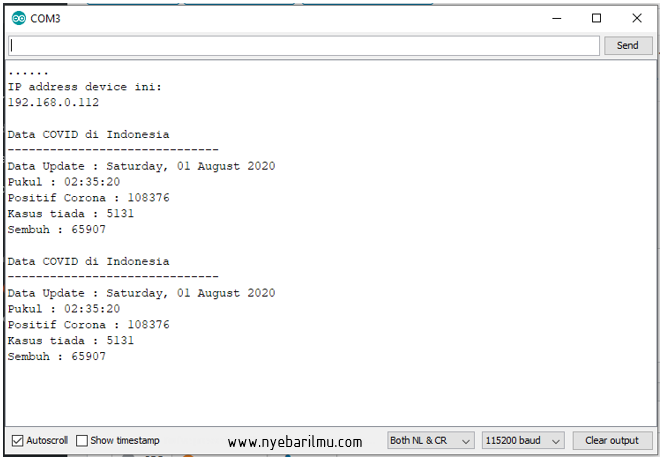
Task: Click the IP address 192.168.0.112 text
Action: tap(53, 102)
